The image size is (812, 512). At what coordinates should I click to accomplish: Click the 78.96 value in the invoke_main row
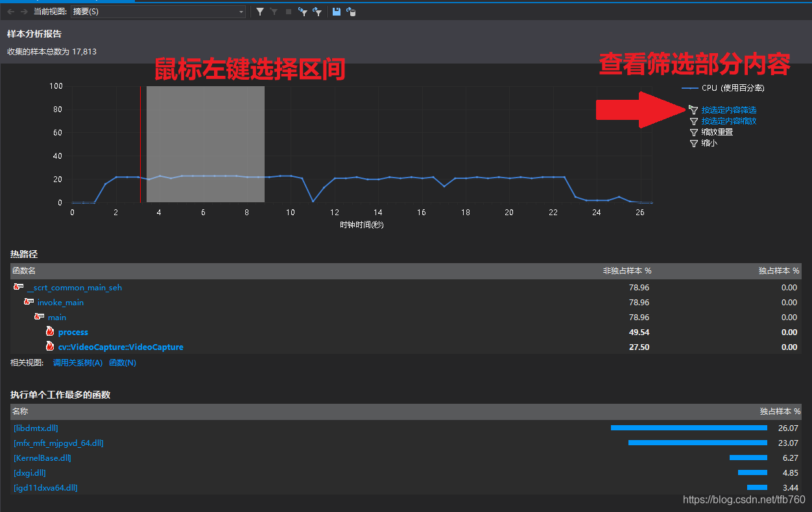point(639,303)
